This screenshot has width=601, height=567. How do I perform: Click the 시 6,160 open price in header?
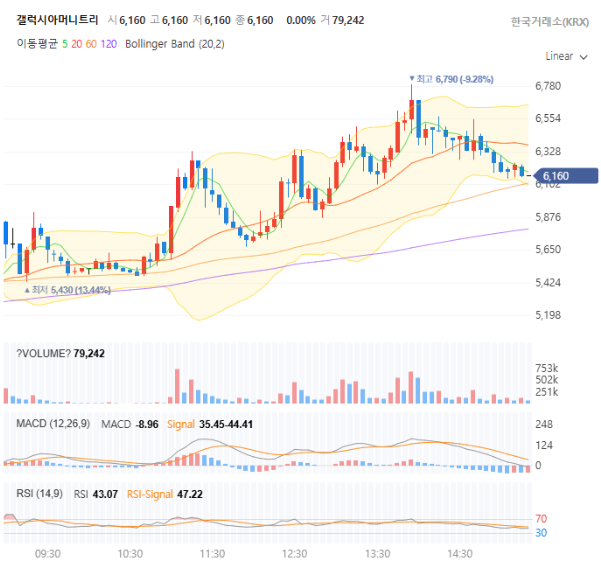[127, 20]
